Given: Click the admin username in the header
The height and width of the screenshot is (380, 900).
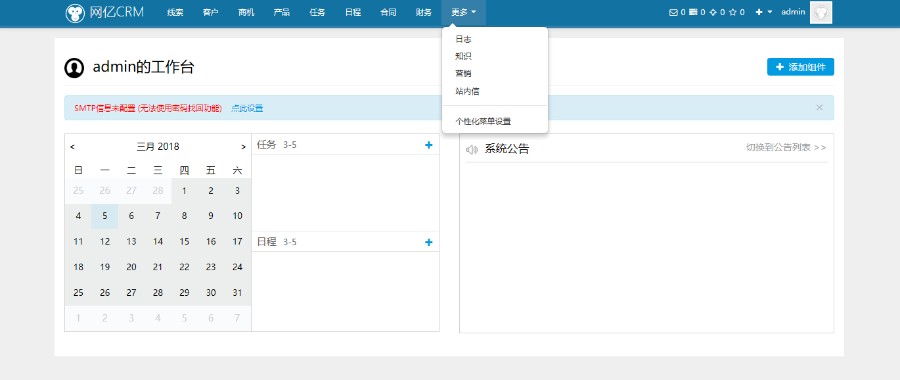Looking at the screenshot, I should [793, 11].
